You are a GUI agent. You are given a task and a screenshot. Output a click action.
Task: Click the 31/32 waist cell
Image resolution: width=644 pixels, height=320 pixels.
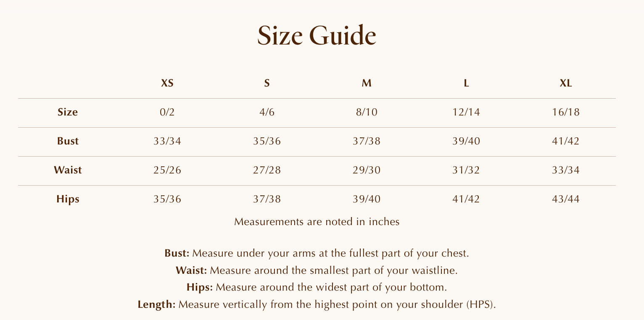pos(466,170)
